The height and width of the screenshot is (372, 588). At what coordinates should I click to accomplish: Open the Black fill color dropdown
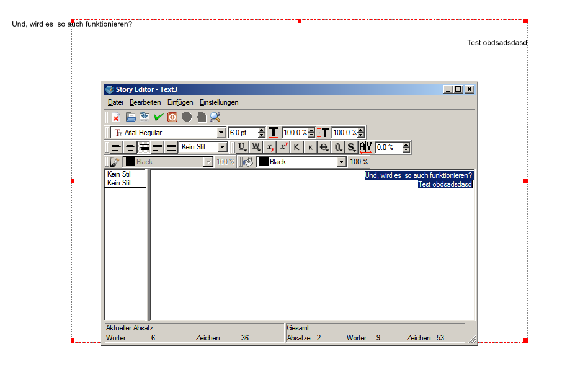341,162
